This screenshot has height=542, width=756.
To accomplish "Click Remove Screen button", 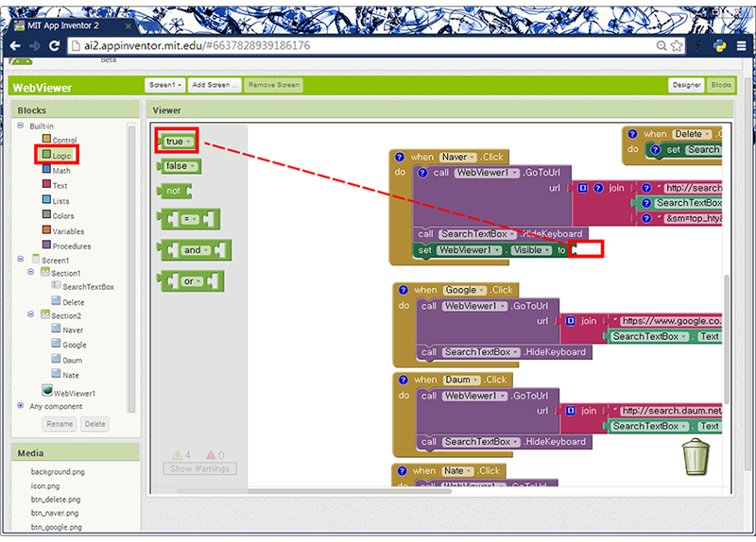I will tap(273, 85).
